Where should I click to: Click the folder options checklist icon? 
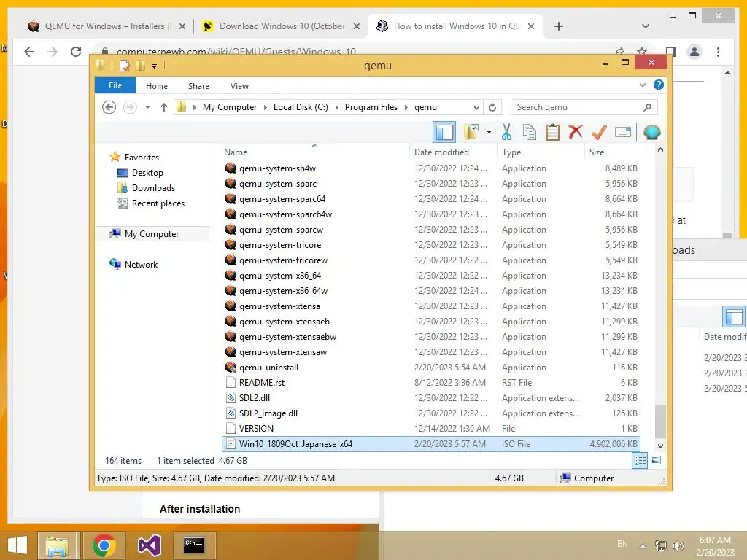tap(472, 132)
